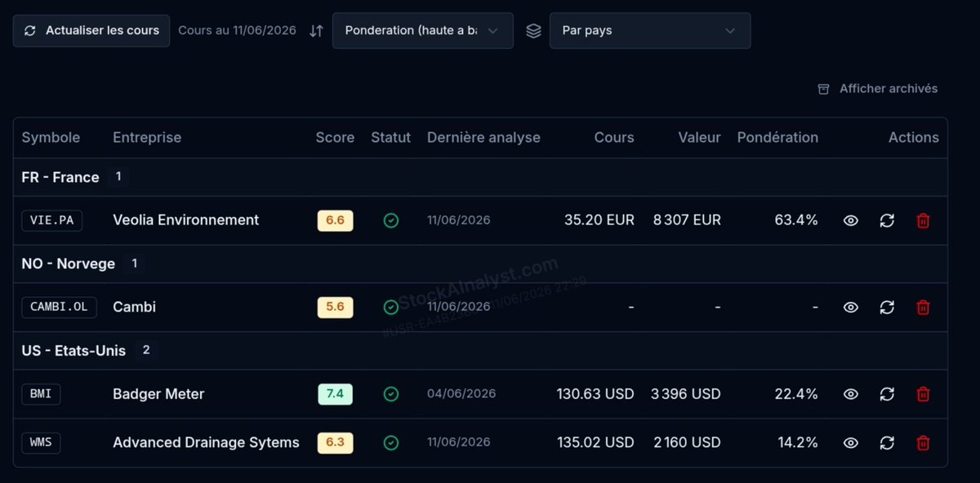980x483 pixels.
Task: Click the Valeur column header
Action: (x=699, y=137)
